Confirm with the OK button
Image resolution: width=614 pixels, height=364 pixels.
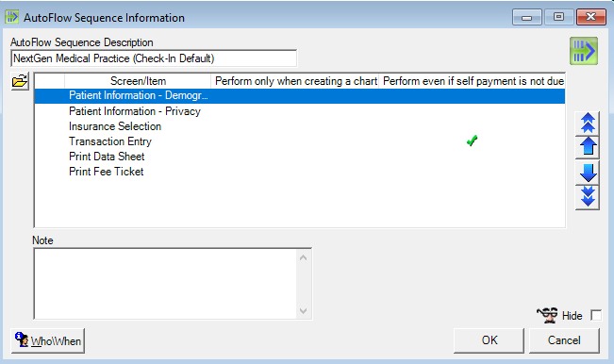[x=490, y=340]
